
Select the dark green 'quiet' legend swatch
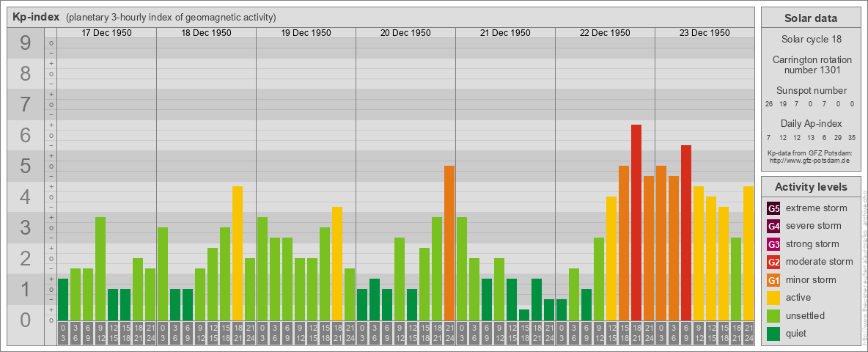point(773,334)
